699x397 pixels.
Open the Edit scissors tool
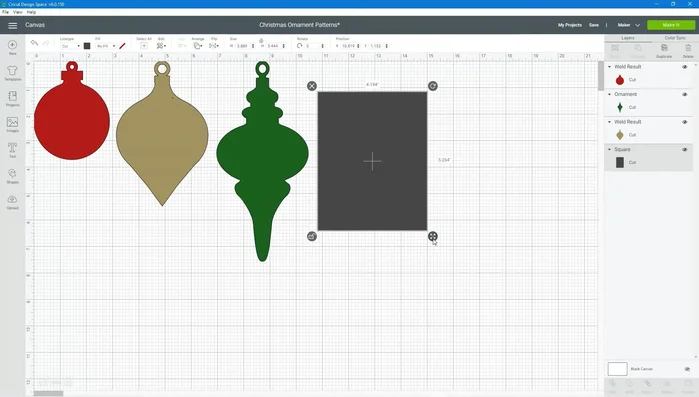[161, 46]
